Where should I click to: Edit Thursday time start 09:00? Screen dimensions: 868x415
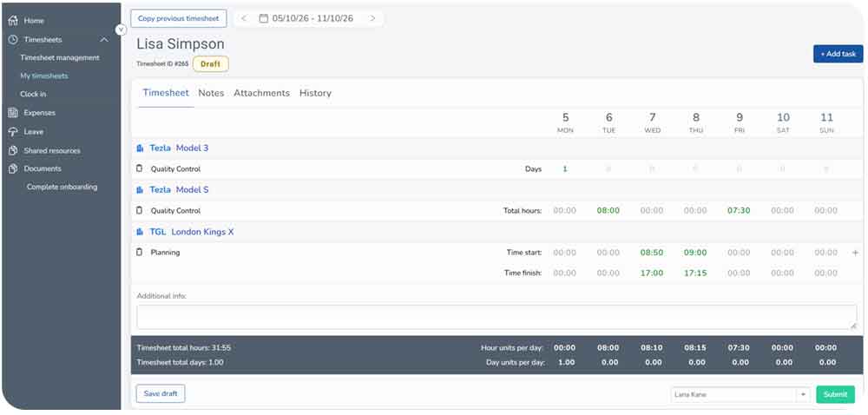click(695, 253)
